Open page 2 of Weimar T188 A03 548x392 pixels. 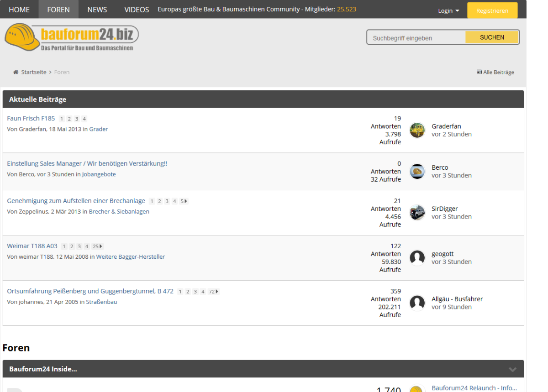click(72, 246)
